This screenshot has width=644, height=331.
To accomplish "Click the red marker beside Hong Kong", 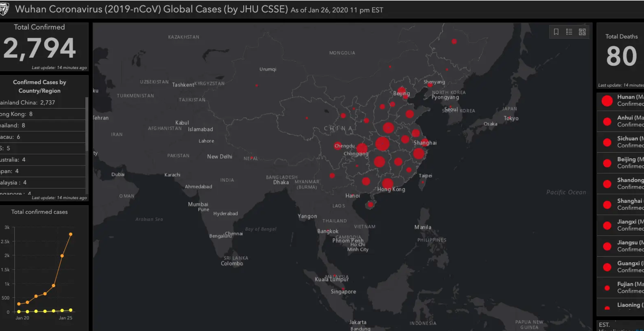I will click(387, 184).
